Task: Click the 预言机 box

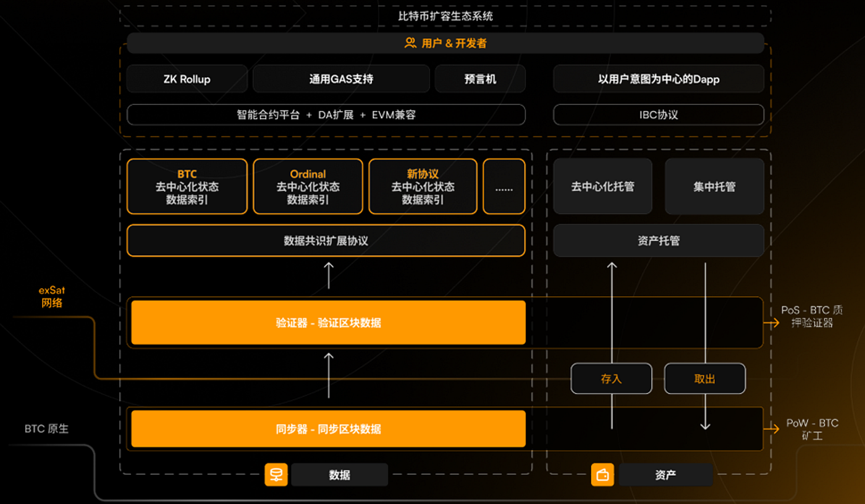Action: pyautogui.click(x=480, y=79)
